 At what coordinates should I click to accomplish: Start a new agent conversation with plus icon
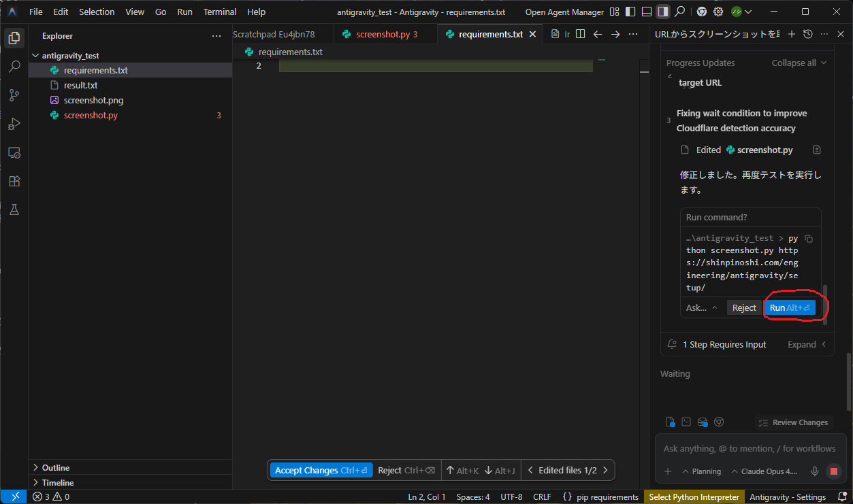792,34
